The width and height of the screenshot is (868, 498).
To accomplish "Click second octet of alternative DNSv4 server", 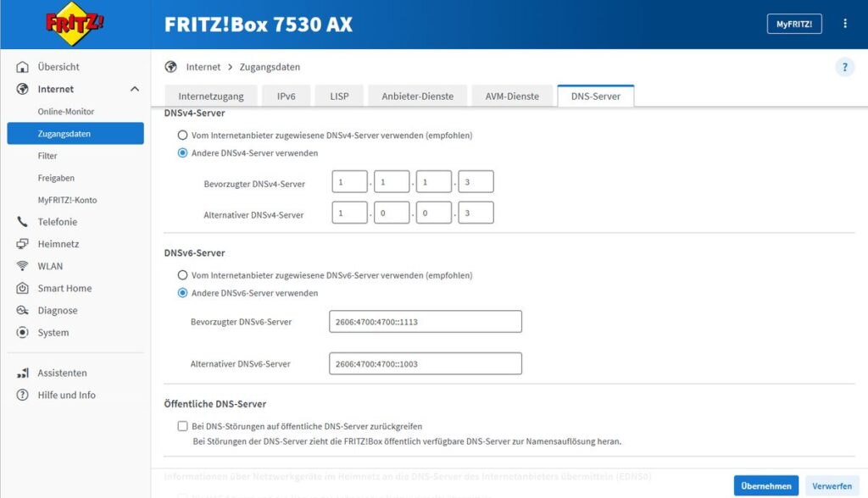I will pyautogui.click(x=392, y=213).
